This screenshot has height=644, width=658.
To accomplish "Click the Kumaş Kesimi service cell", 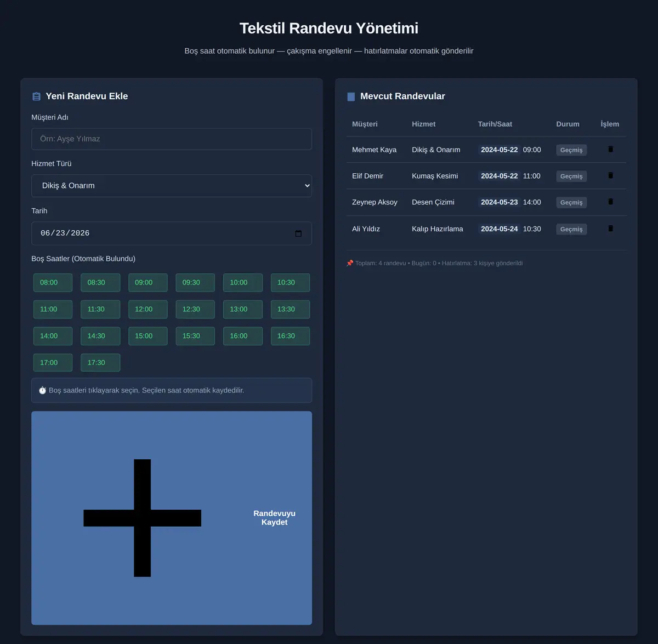I will [x=435, y=176].
